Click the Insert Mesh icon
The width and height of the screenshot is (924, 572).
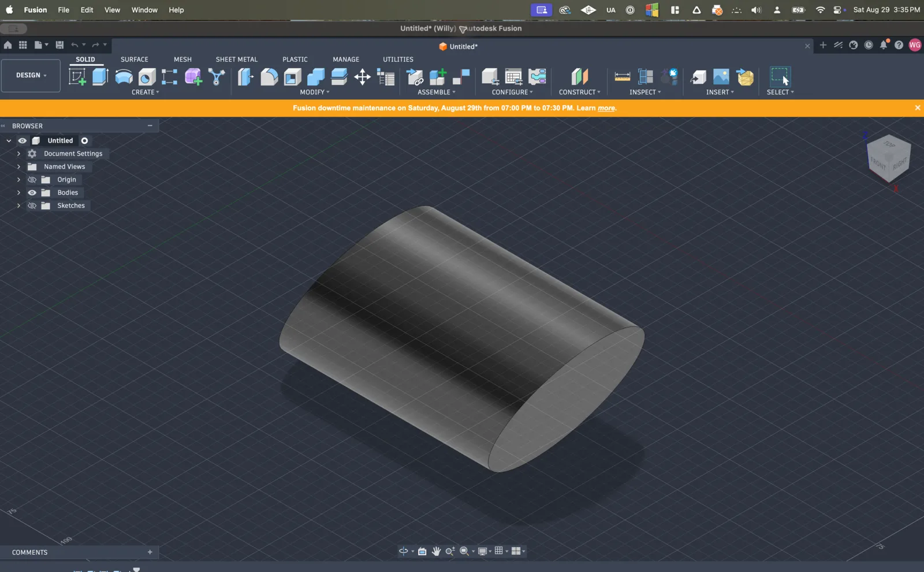(746, 76)
